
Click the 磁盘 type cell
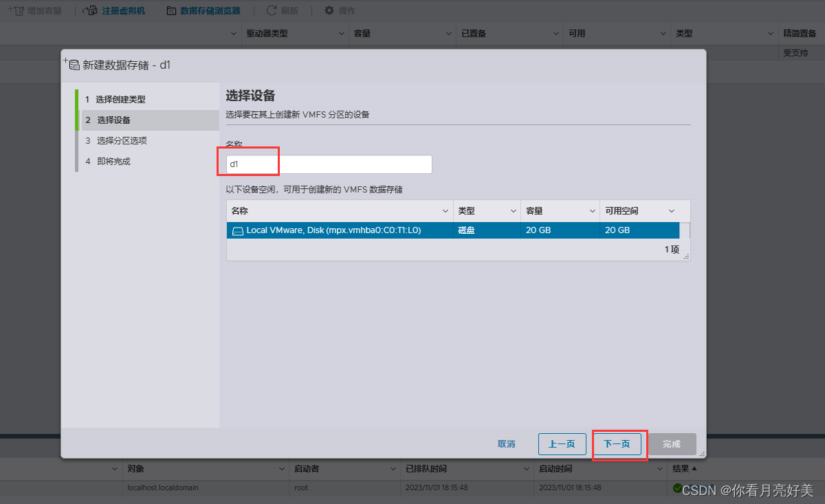pos(466,231)
